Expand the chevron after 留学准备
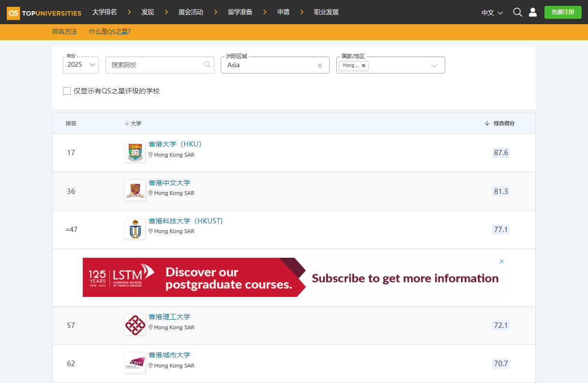588x383 pixels. [x=265, y=12]
